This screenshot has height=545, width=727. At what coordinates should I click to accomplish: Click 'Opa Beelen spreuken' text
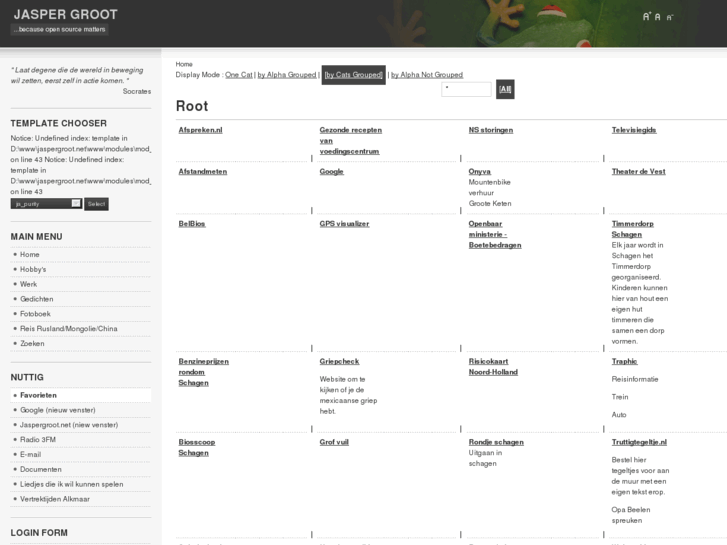[631, 515]
